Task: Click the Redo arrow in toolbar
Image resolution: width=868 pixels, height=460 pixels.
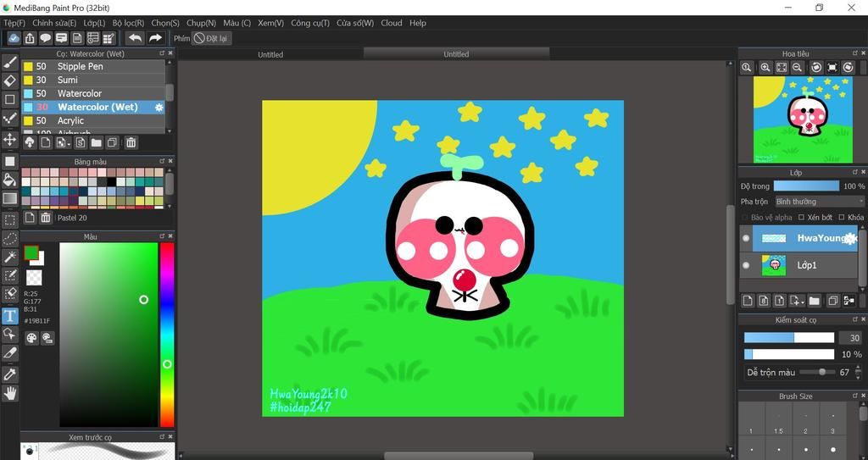Action: tap(155, 38)
